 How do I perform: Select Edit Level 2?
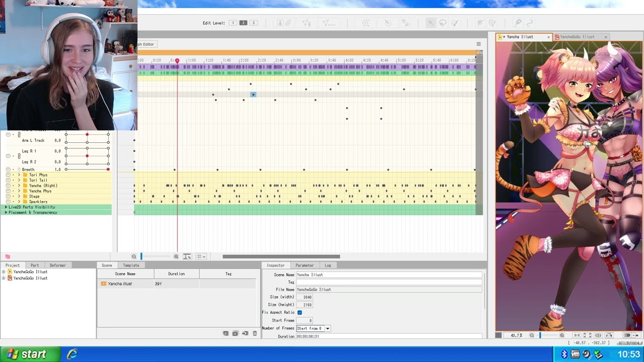tap(243, 23)
